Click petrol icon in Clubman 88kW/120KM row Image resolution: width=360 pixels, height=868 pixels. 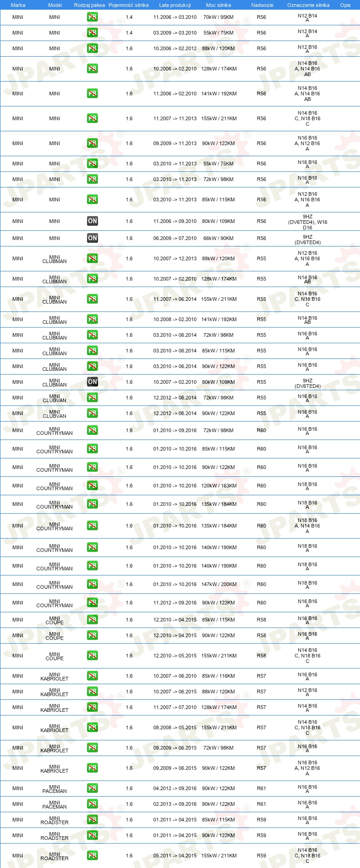coord(93,258)
